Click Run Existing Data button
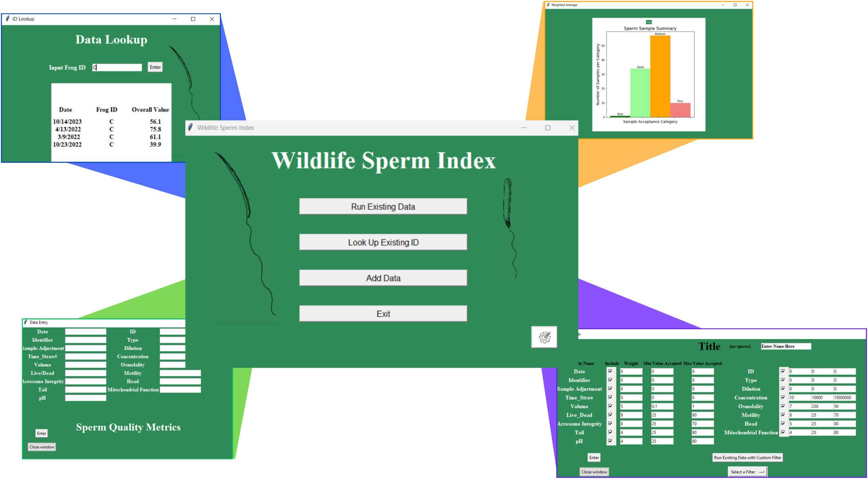Viewport: 868px width, 479px height. [383, 206]
